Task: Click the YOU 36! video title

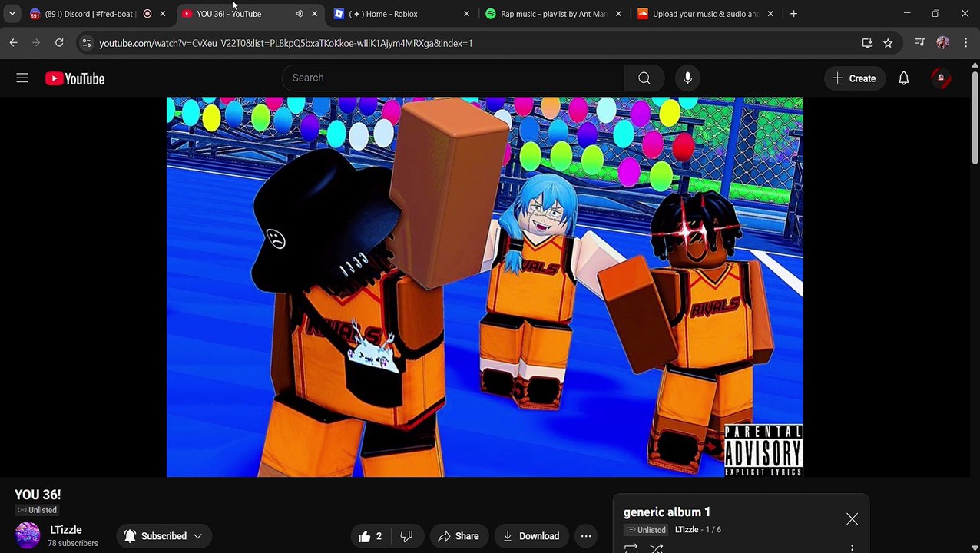Action: (38, 495)
